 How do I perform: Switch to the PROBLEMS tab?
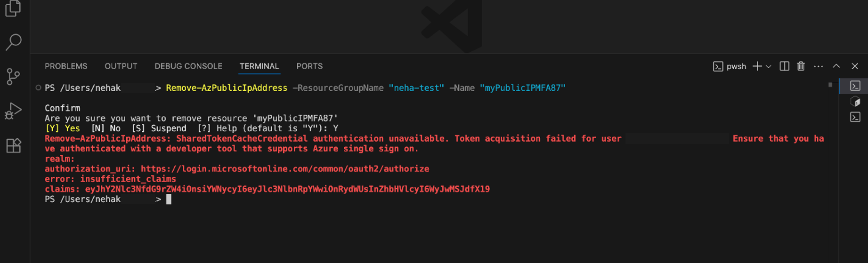pyautogui.click(x=66, y=66)
